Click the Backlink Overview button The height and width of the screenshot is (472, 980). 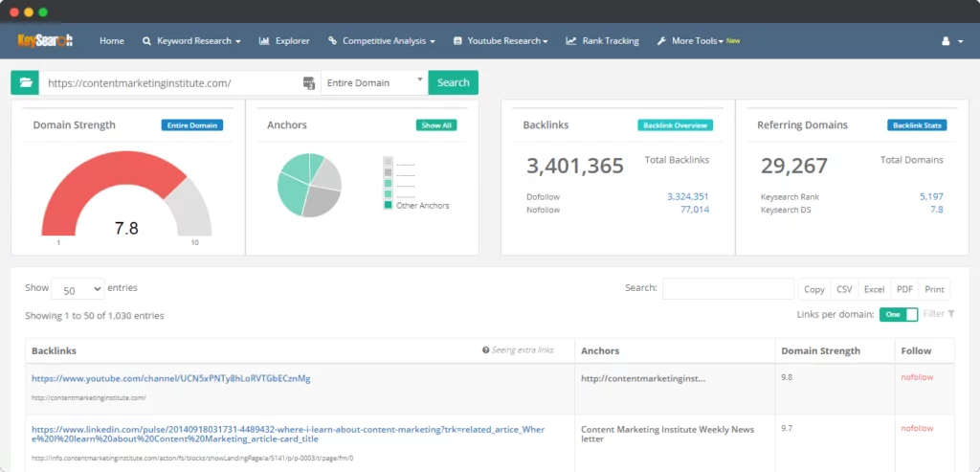click(675, 125)
